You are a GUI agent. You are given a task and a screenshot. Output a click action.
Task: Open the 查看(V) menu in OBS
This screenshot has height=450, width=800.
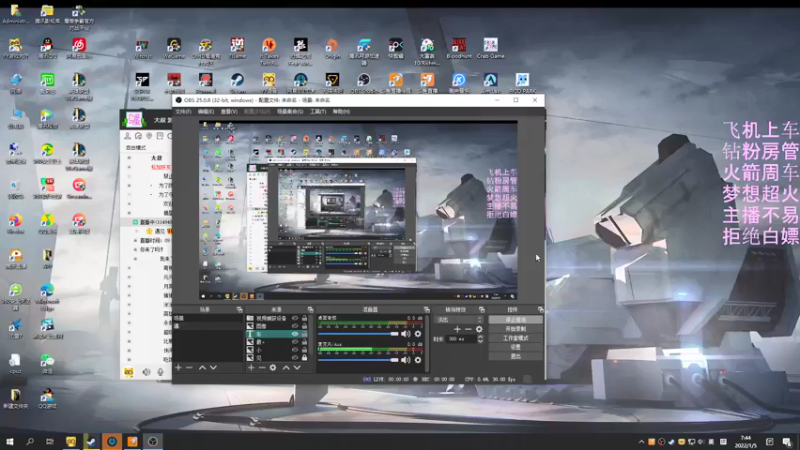click(x=229, y=111)
